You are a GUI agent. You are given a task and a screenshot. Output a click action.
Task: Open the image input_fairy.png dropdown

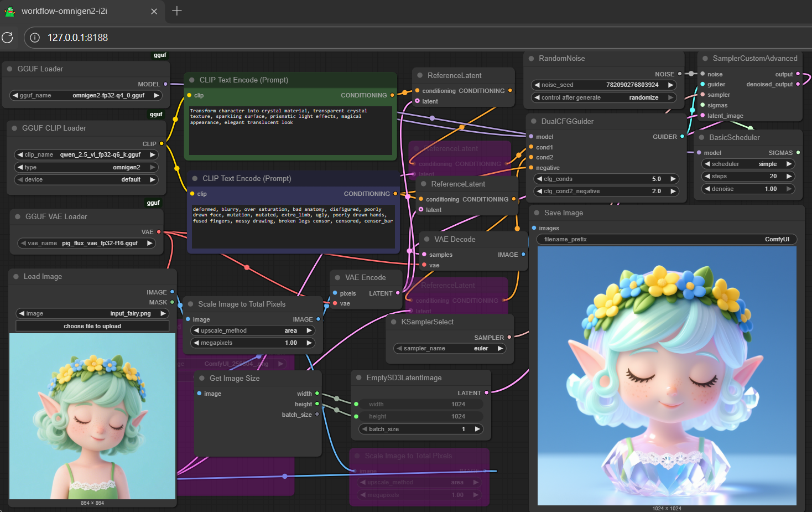[x=92, y=313]
